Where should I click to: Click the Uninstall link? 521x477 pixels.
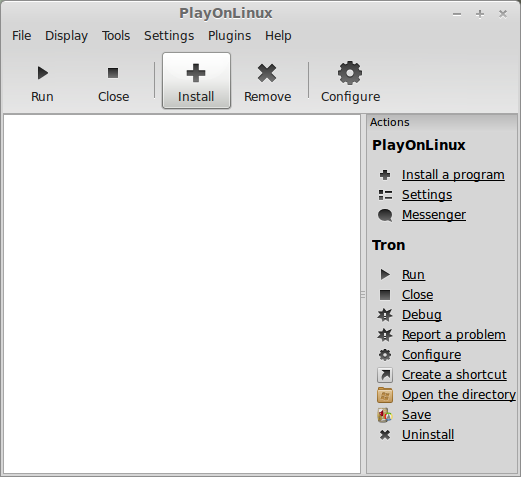click(x=428, y=435)
